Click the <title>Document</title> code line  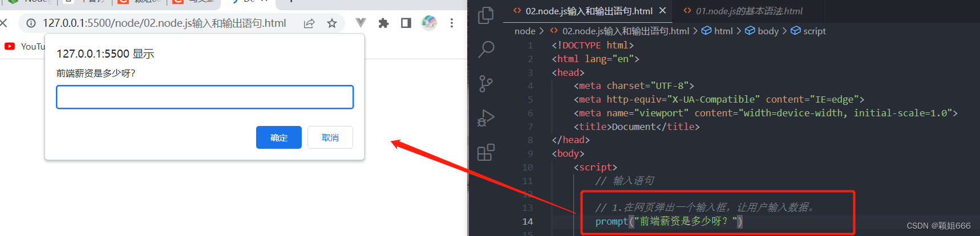(637, 127)
